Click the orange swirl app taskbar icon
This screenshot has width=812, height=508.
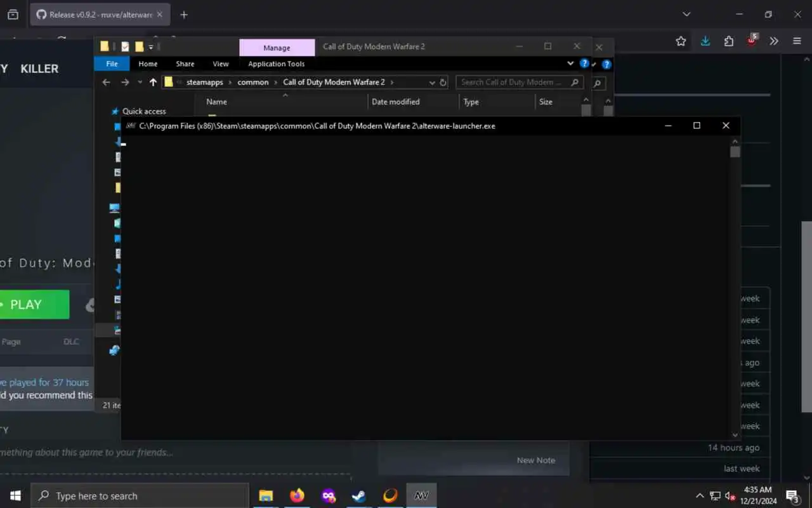click(x=390, y=496)
